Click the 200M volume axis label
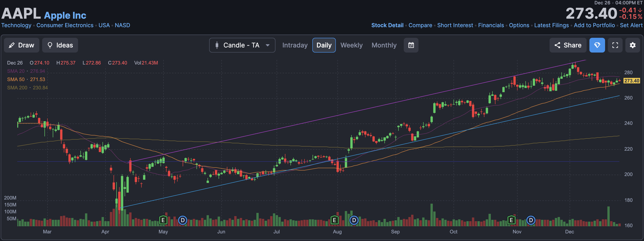The height and width of the screenshot is (241, 644). pos(10,198)
